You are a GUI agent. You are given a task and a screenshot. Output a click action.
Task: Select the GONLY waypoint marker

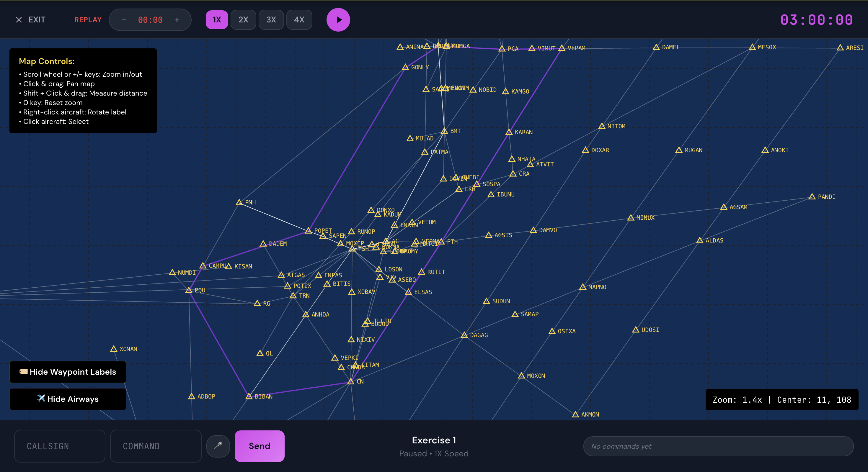(x=405, y=67)
